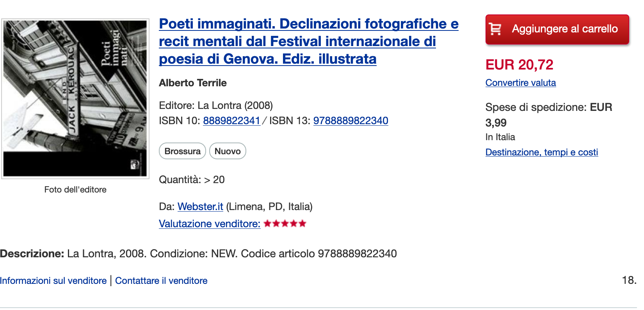Open the Poeti immaginati title link
This screenshot has width=644, height=310.
point(309,41)
